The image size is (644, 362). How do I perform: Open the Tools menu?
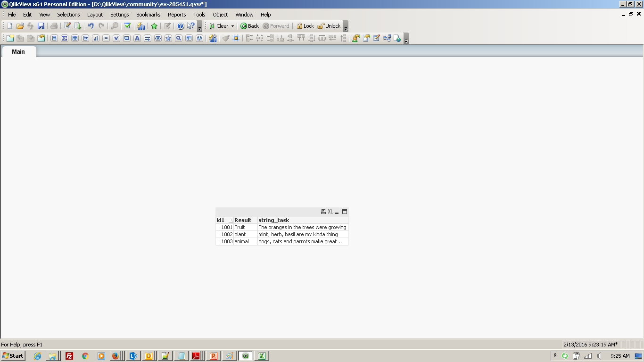pyautogui.click(x=199, y=15)
